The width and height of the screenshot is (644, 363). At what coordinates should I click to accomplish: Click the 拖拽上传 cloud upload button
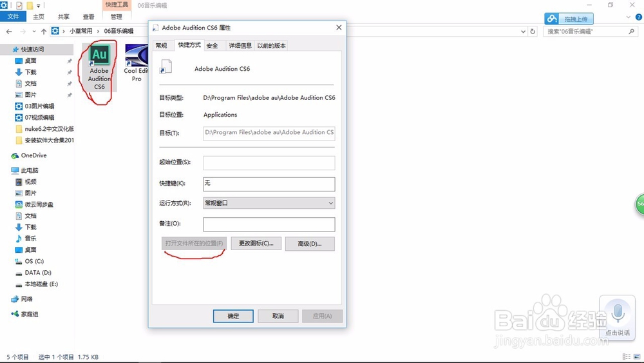click(569, 19)
